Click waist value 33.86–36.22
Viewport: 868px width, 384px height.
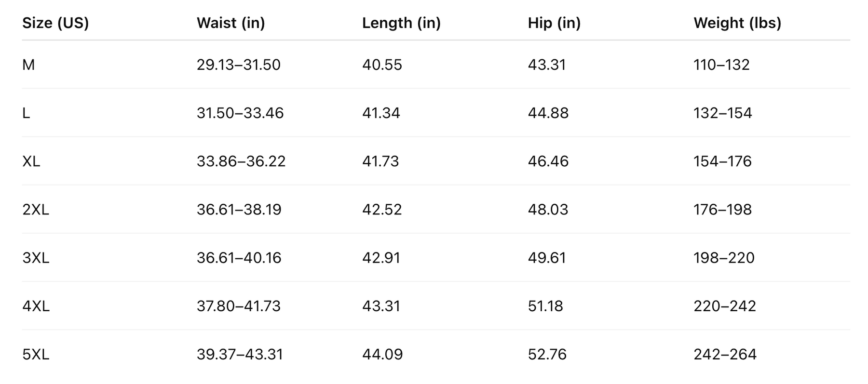[241, 161]
